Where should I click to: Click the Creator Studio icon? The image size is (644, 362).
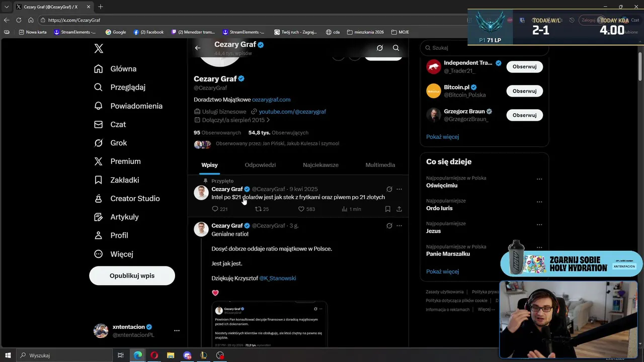coord(99,199)
